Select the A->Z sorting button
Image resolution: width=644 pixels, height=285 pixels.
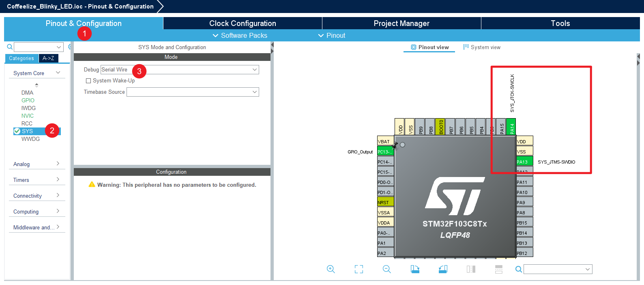click(48, 58)
